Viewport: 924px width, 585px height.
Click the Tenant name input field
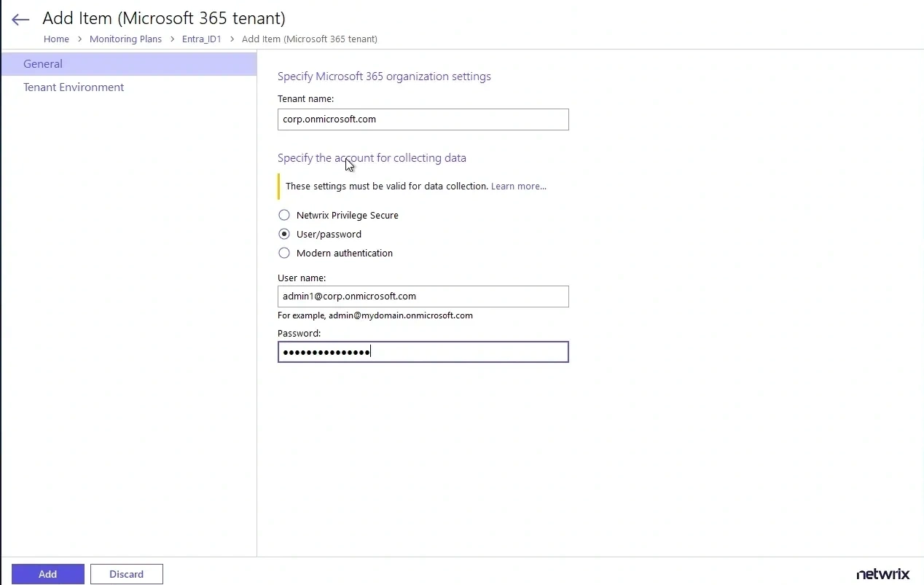click(423, 119)
